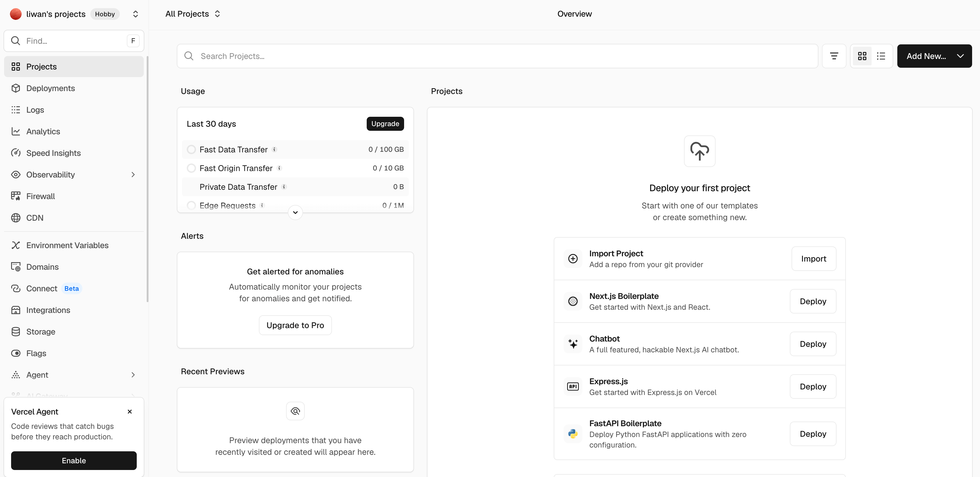The image size is (980, 477).
Task: Click Import button for Import Project
Action: (814, 259)
